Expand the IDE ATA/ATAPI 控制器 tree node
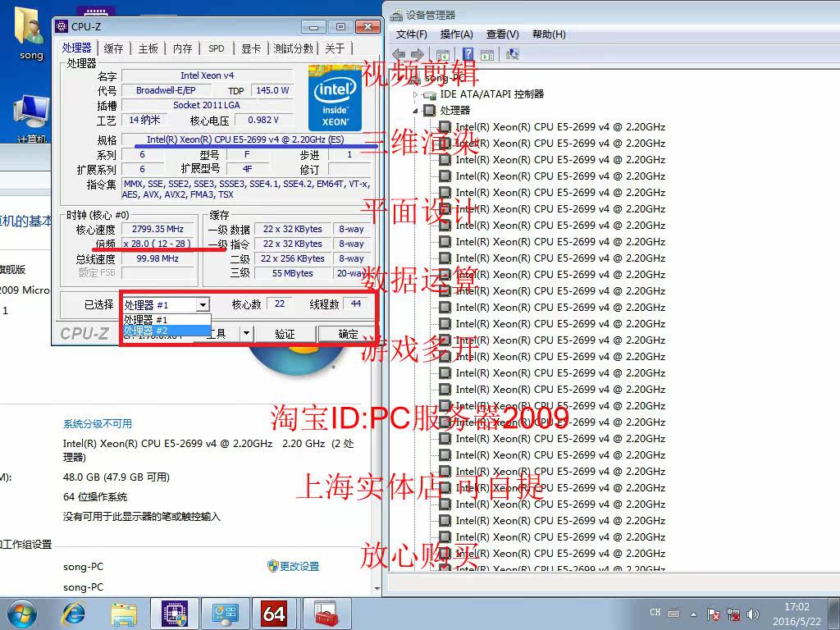The width and height of the screenshot is (840, 630). click(x=415, y=94)
